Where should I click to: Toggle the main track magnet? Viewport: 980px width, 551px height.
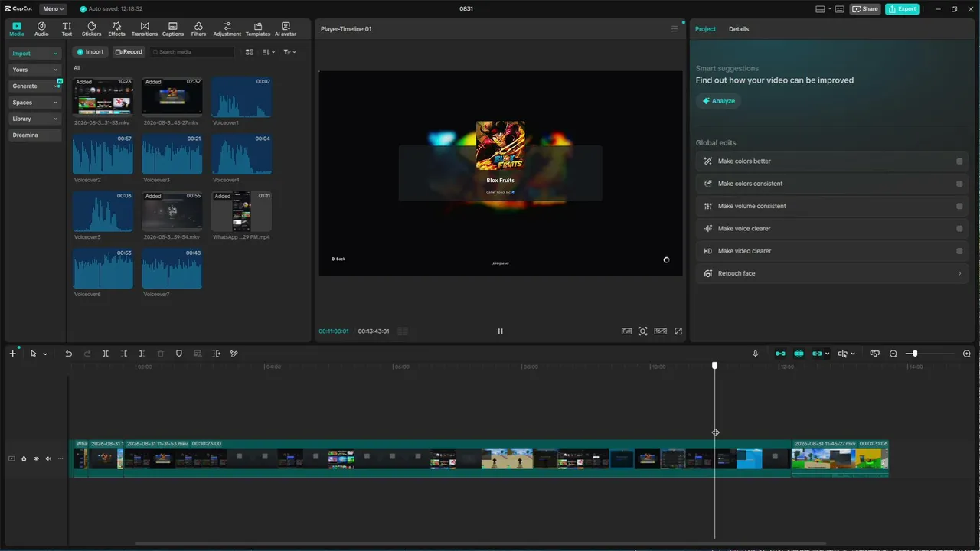click(x=780, y=354)
